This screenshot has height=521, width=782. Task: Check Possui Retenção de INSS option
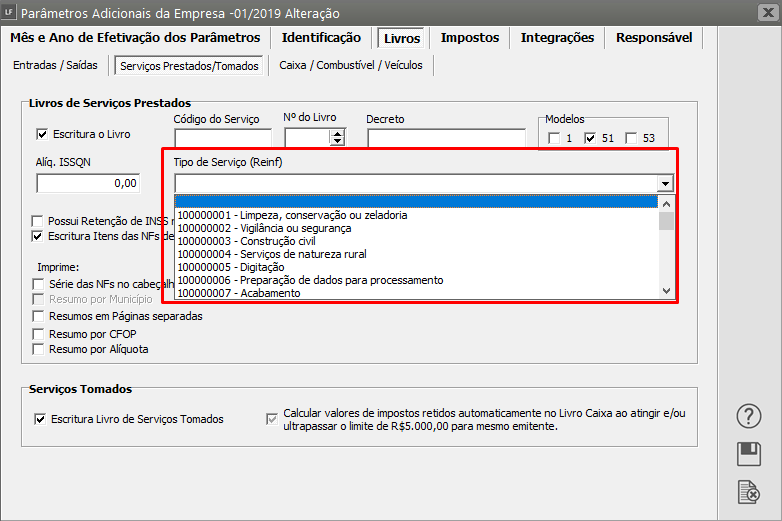(x=37, y=221)
